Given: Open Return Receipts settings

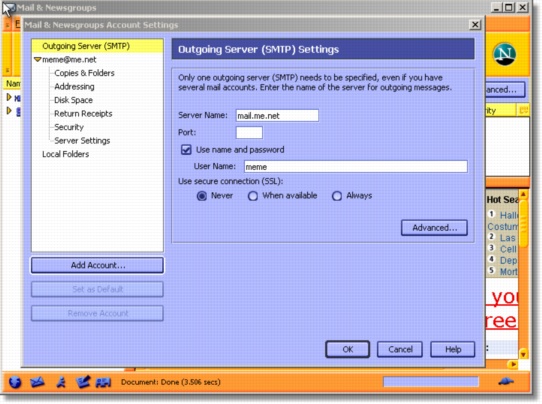Looking at the screenshot, I should pyautogui.click(x=83, y=113).
